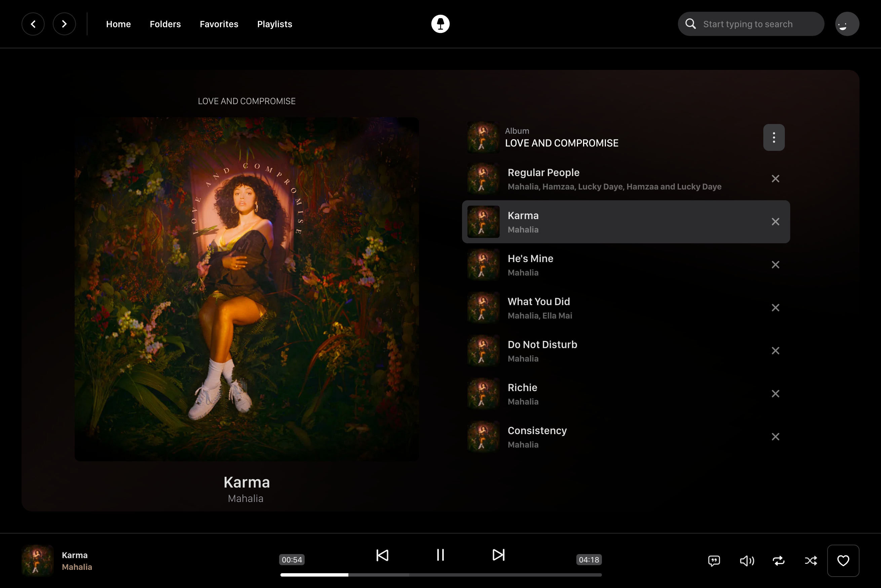Skip to the next track
The width and height of the screenshot is (881, 588).
[x=498, y=555]
